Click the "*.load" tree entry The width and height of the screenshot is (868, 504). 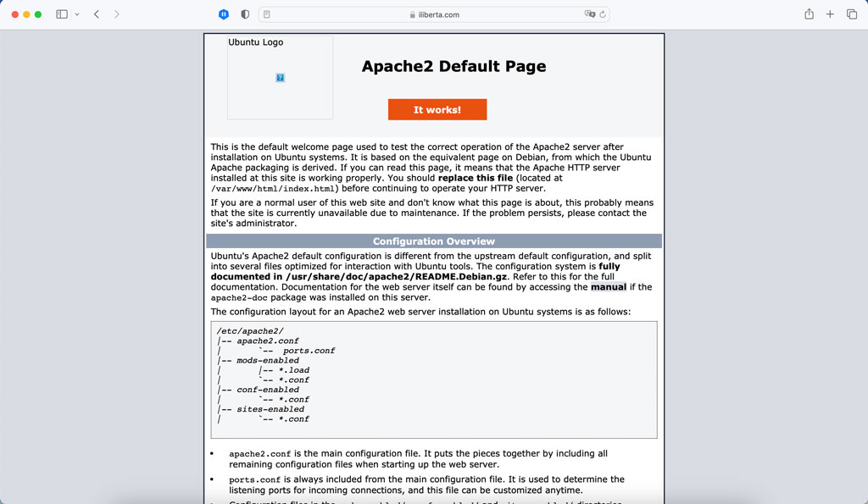[294, 370]
